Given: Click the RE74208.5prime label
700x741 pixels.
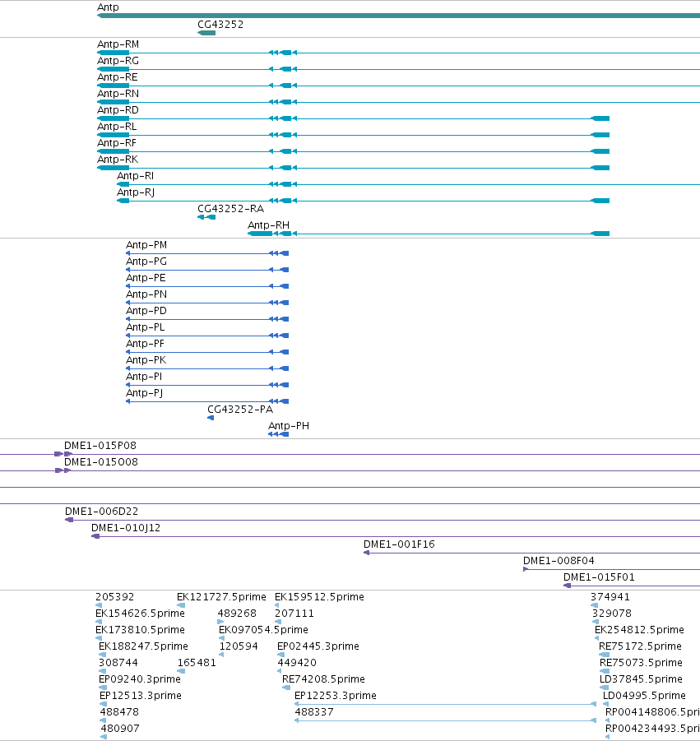Looking at the screenshot, I should tap(323, 679).
